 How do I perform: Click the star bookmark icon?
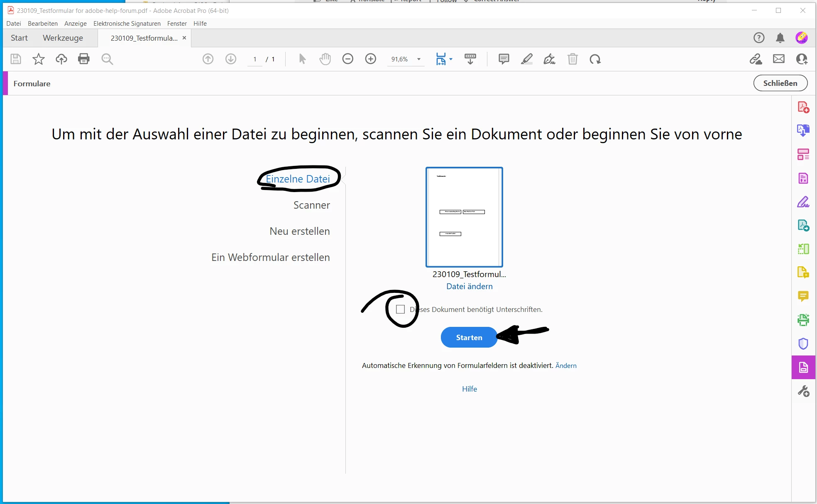point(39,59)
